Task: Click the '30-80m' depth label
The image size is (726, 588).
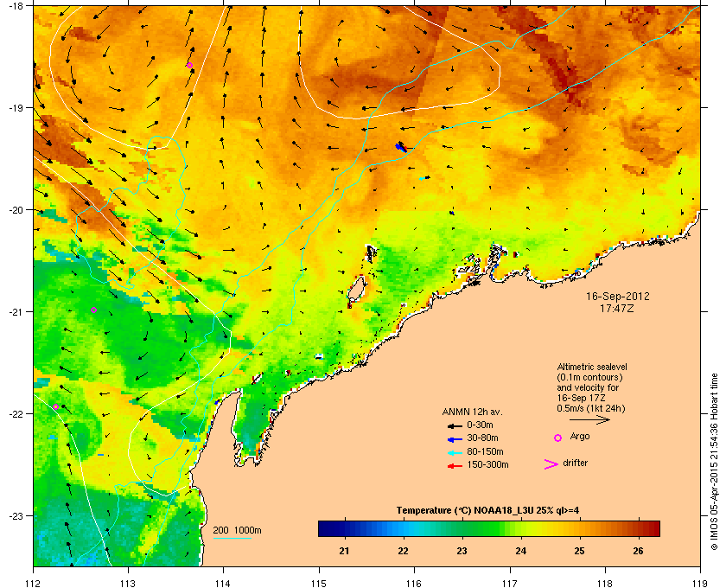Action: [482, 438]
